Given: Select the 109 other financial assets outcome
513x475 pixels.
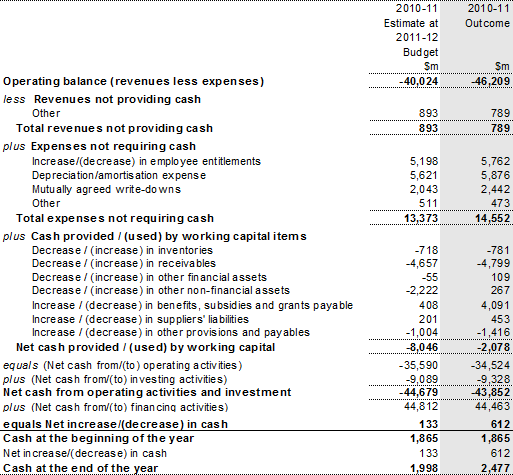Looking at the screenshot, I should pyautogui.click(x=500, y=277).
